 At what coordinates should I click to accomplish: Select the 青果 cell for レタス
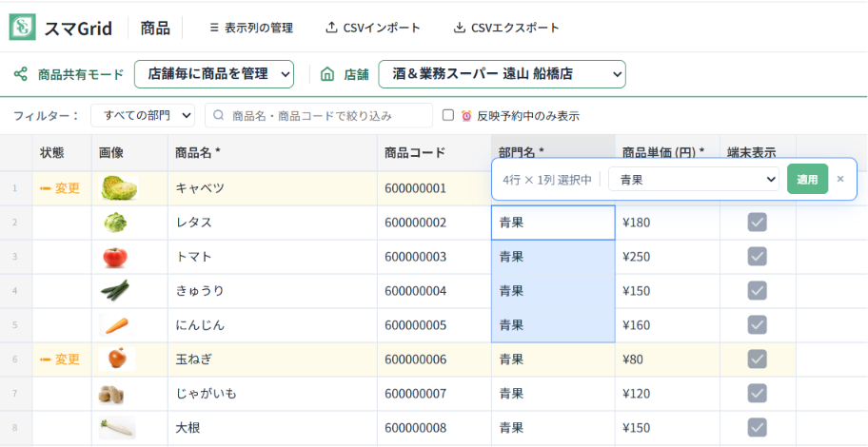coord(553,223)
